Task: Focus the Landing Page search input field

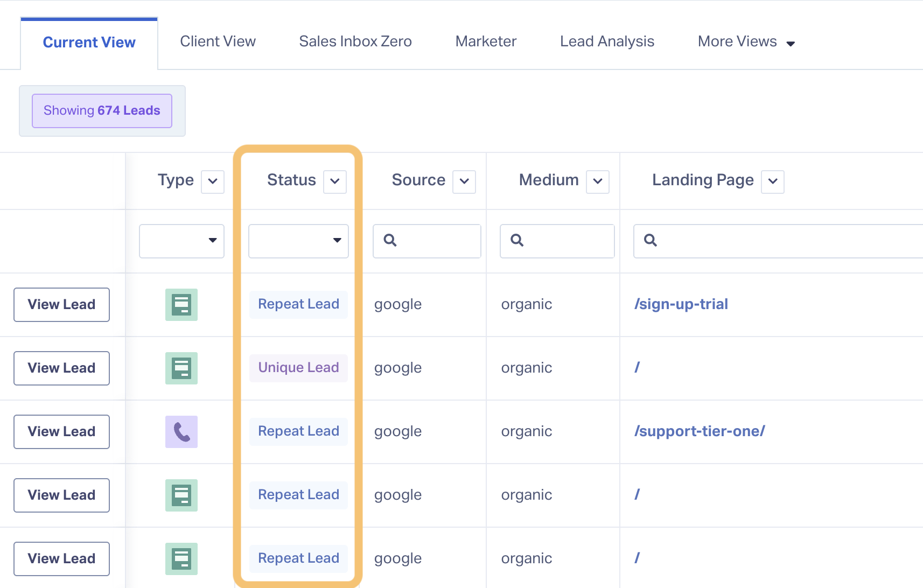Action: 778,241
